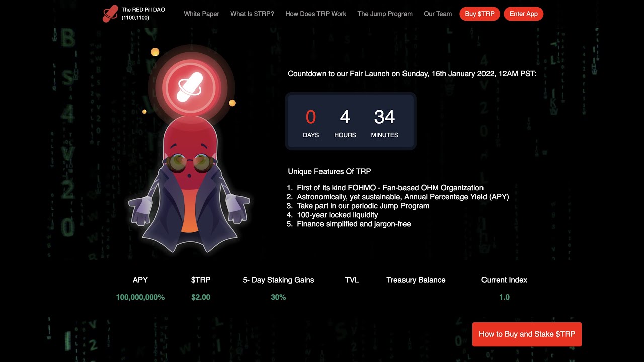This screenshot has width=644, height=362.
Task: Open the White Paper nav link
Action: (x=201, y=14)
